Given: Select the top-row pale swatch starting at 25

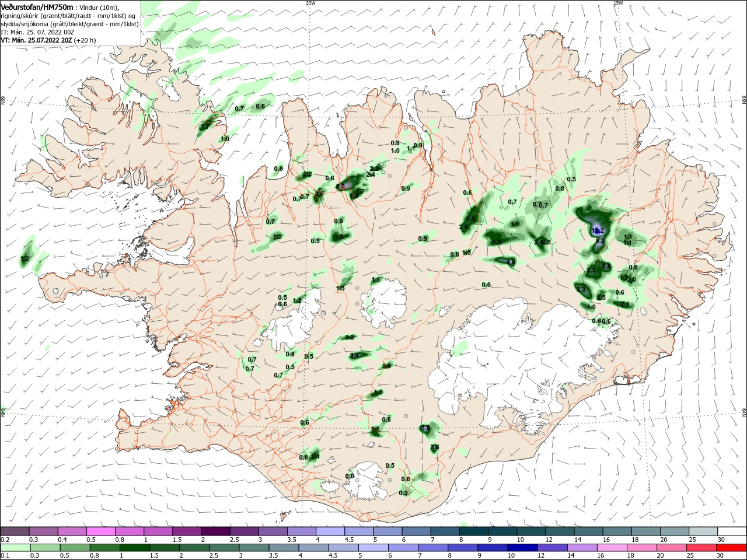Looking at the screenshot, I should tap(703, 531).
